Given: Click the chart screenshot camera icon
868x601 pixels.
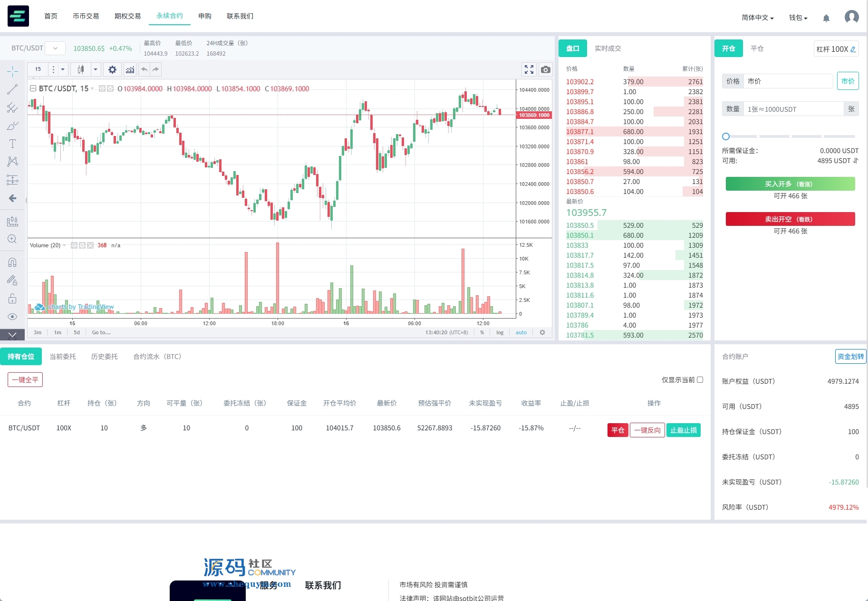Looking at the screenshot, I should pos(546,70).
